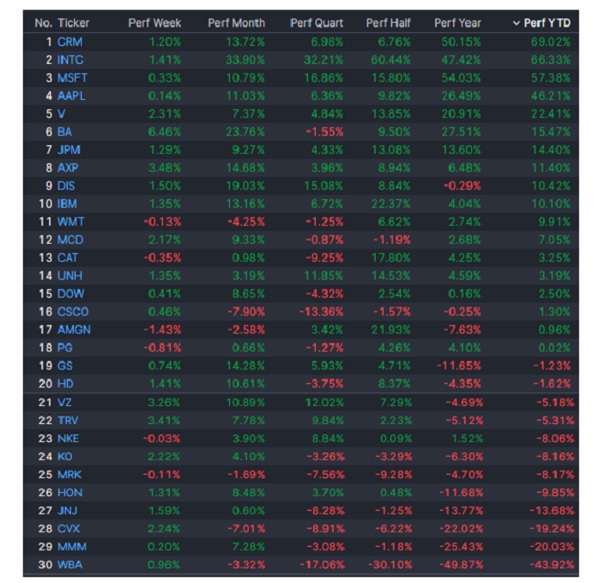Select INTC's 33.90% Perf Month value
600x583 pixels.
pyautogui.click(x=245, y=60)
